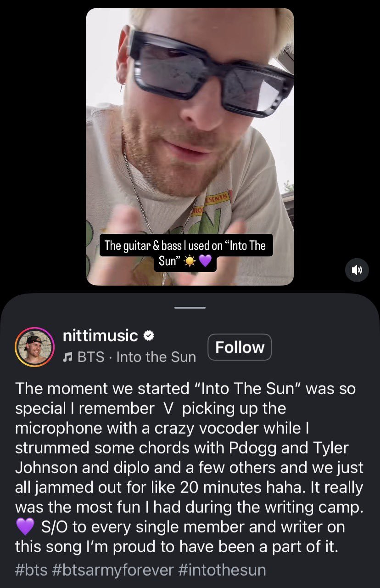Screen dimensions: 380x588
Task: Select the BTS artist name in audio line
Action: [x=91, y=357]
